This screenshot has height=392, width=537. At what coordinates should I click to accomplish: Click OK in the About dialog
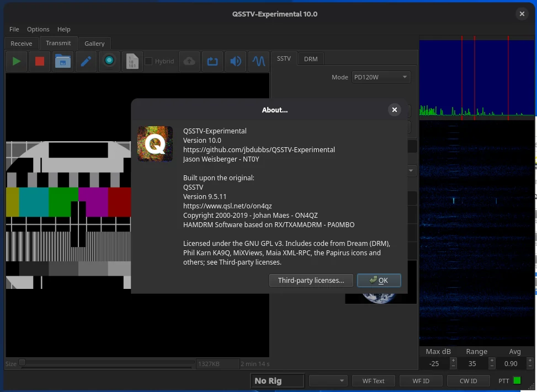pos(379,280)
